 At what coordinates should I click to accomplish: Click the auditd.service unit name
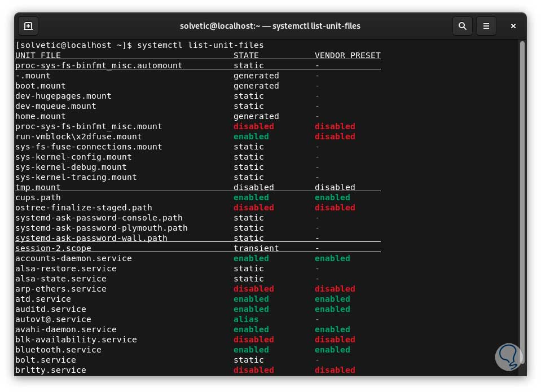click(51, 309)
